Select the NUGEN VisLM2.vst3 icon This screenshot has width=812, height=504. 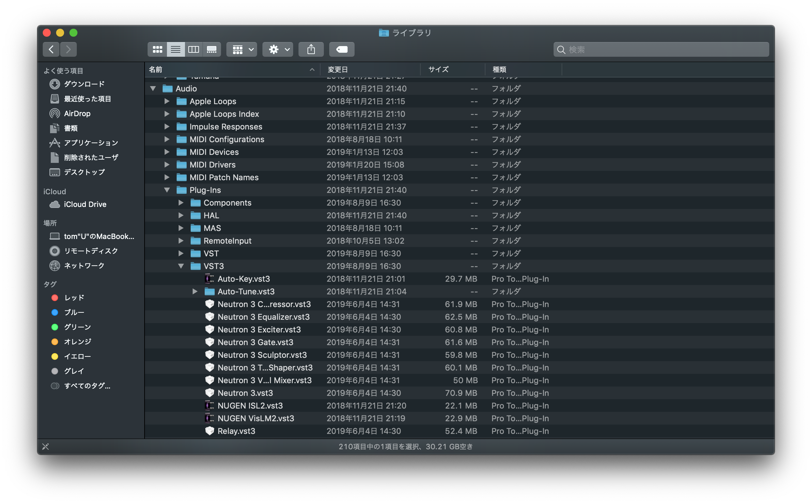[209, 418]
